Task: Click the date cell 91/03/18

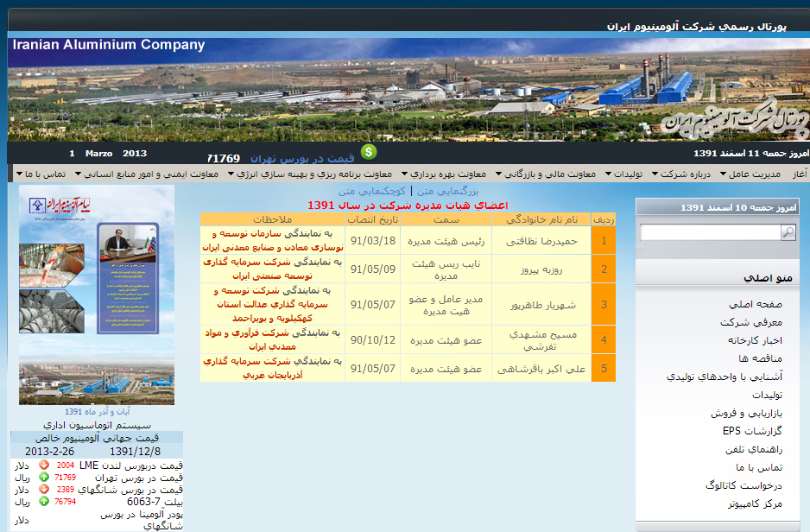Action: click(x=372, y=241)
